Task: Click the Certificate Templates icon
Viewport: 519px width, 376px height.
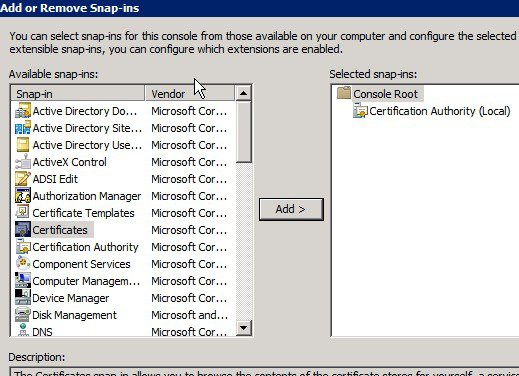Action: click(23, 213)
